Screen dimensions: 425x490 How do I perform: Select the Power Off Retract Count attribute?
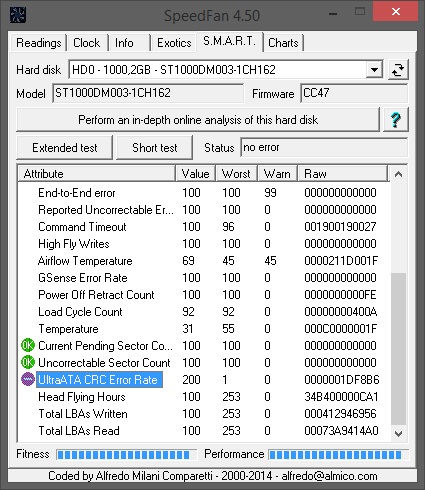pyautogui.click(x=96, y=295)
